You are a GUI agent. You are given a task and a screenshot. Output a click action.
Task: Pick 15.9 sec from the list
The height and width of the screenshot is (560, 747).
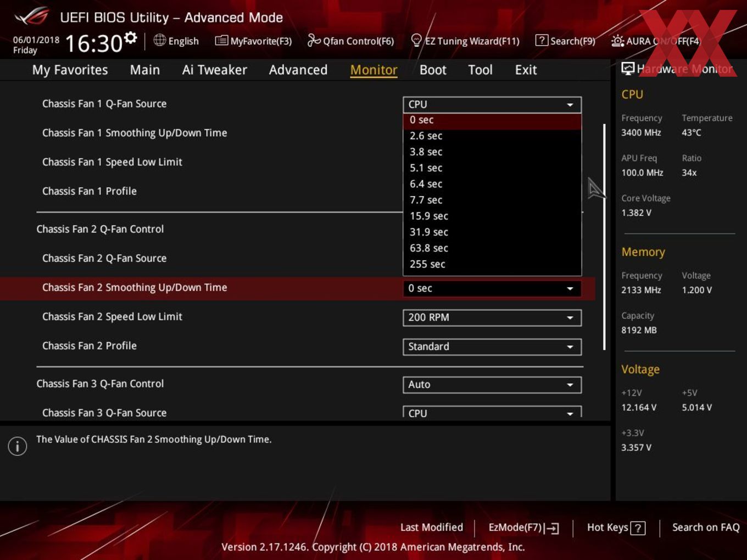click(492, 216)
